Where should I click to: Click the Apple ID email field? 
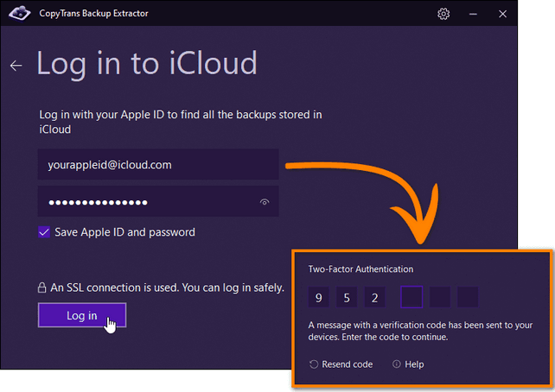pyautogui.click(x=158, y=164)
